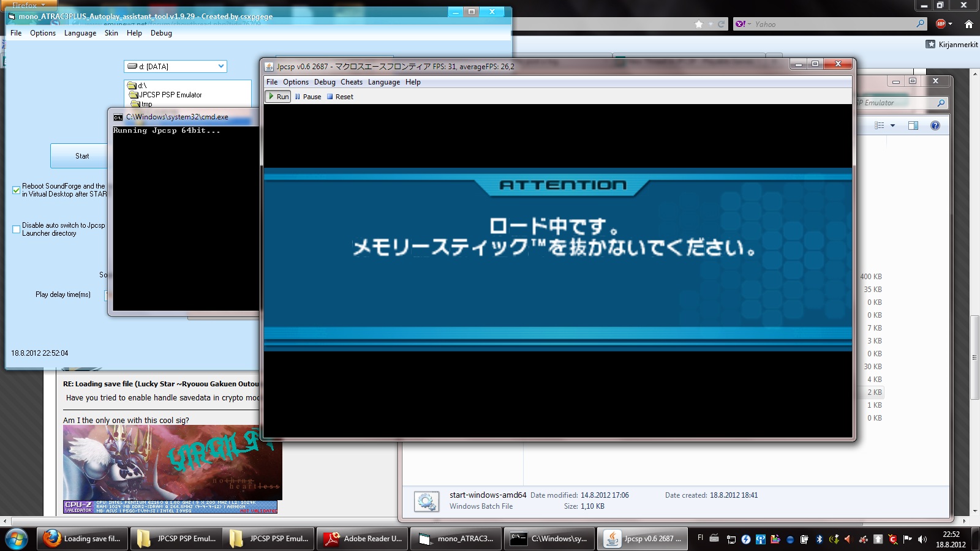Select JPCSP PSP Emulator folder in tree

pos(170,95)
